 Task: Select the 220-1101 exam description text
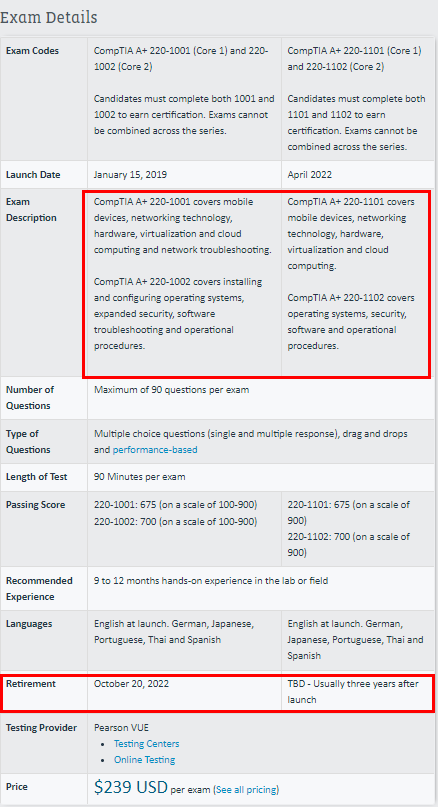tap(351, 234)
